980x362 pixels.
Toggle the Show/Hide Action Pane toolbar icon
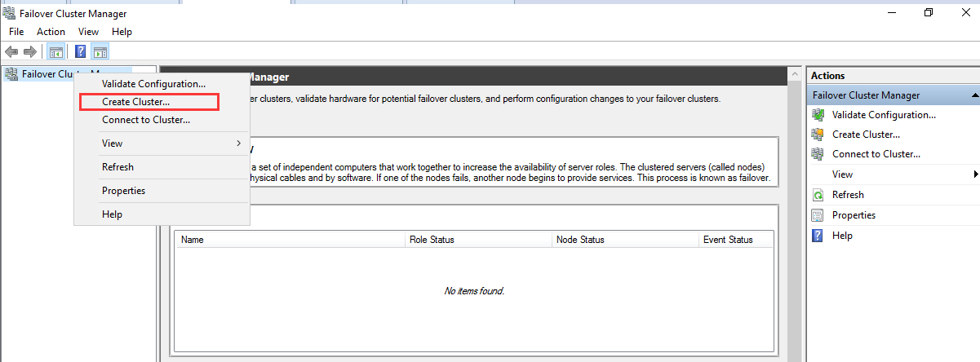click(100, 51)
